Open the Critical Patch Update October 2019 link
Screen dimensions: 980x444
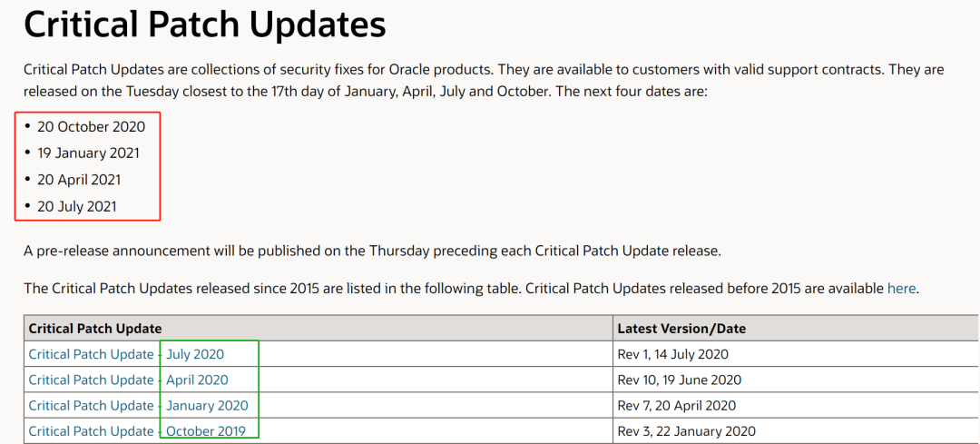tap(137, 431)
